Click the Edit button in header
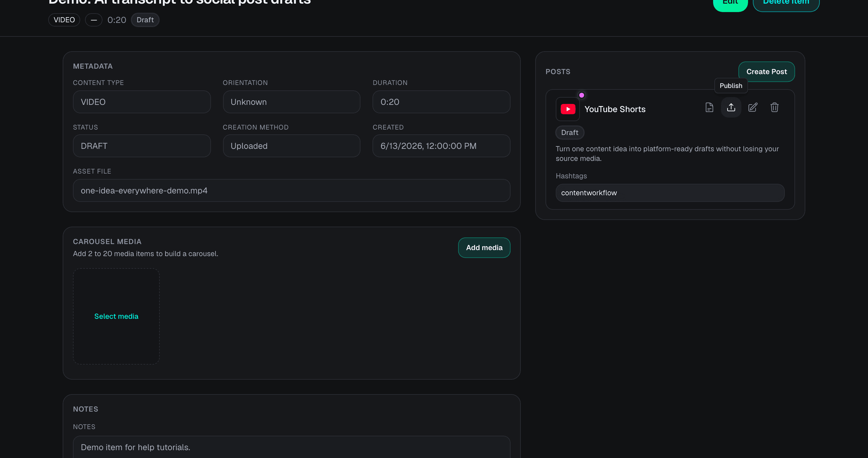This screenshot has height=458, width=868. (730, 3)
